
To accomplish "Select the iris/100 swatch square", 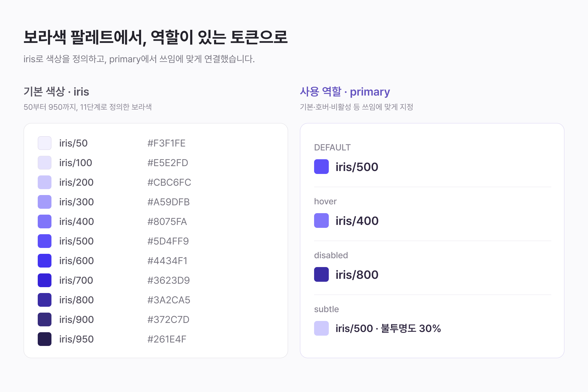I will pyautogui.click(x=45, y=163).
